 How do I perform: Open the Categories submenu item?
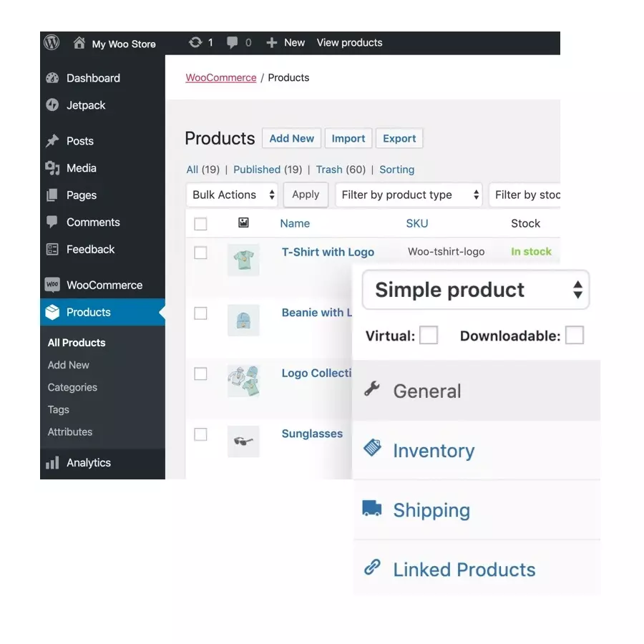[72, 387]
